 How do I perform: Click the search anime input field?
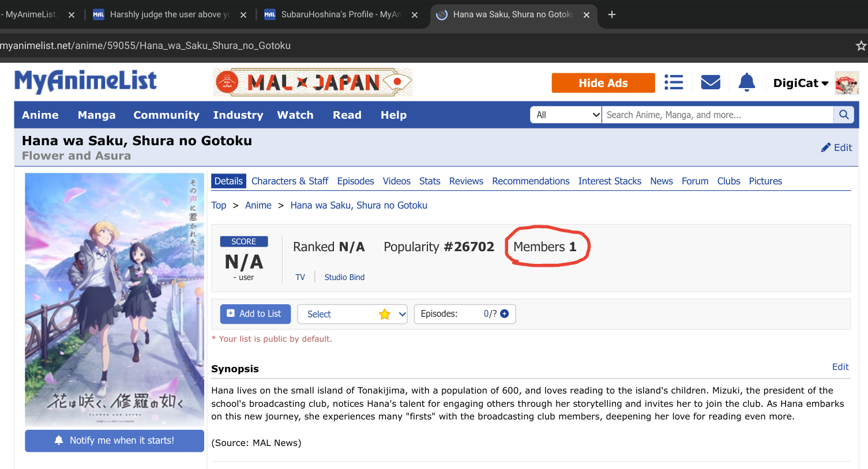pos(717,115)
